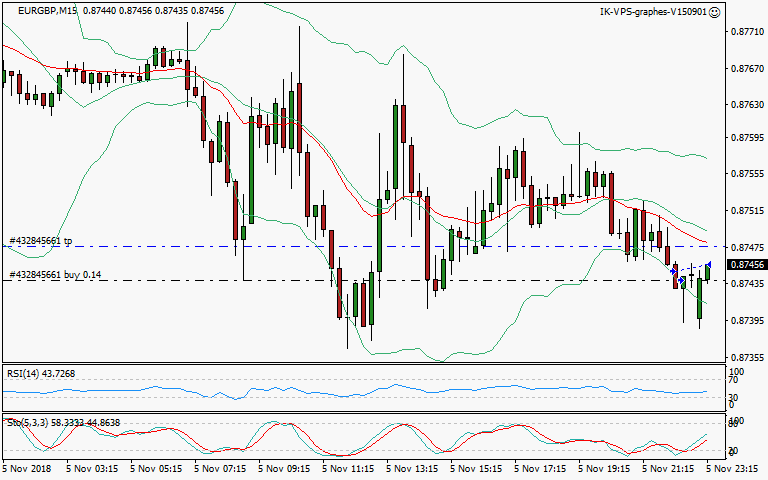Image resolution: width=768 pixels, height=480 pixels.
Task: Click the last green candle on the chart
Action: point(707,272)
